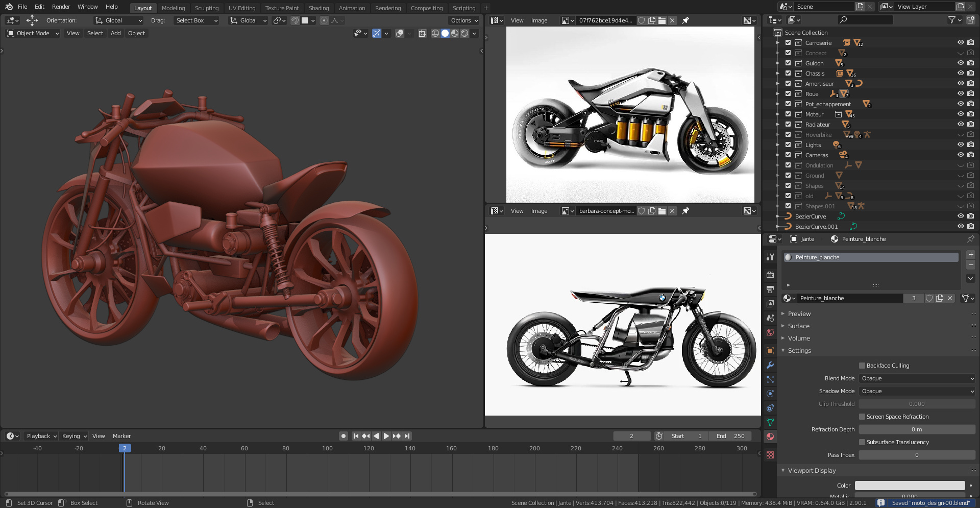This screenshot has height=508, width=980.
Task: Toggle fake user shield for Peinture_blanche
Action: tap(929, 298)
